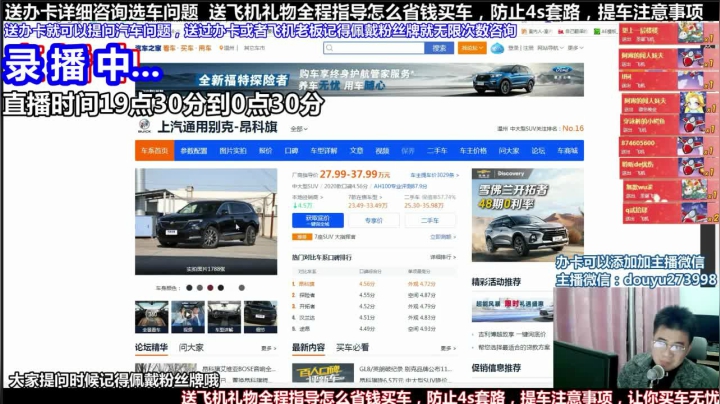Image resolution: width=720 pixels, height=404 pixels.
Task: Select the 车主价格 tab
Action: tap(473, 151)
